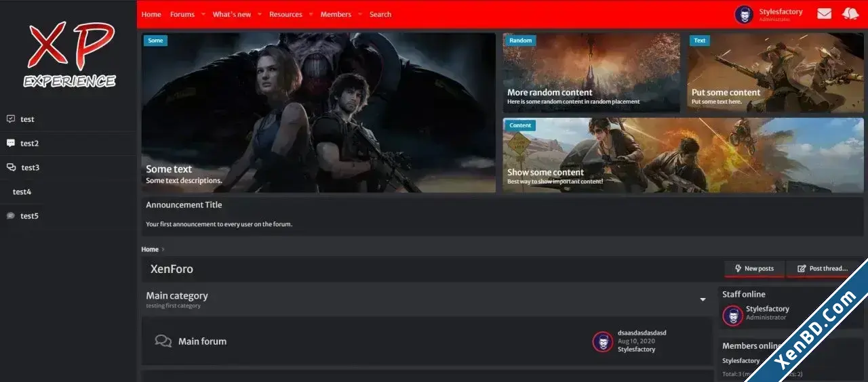
Task: Open Search in the navigation bar
Action: pos(380,14)
